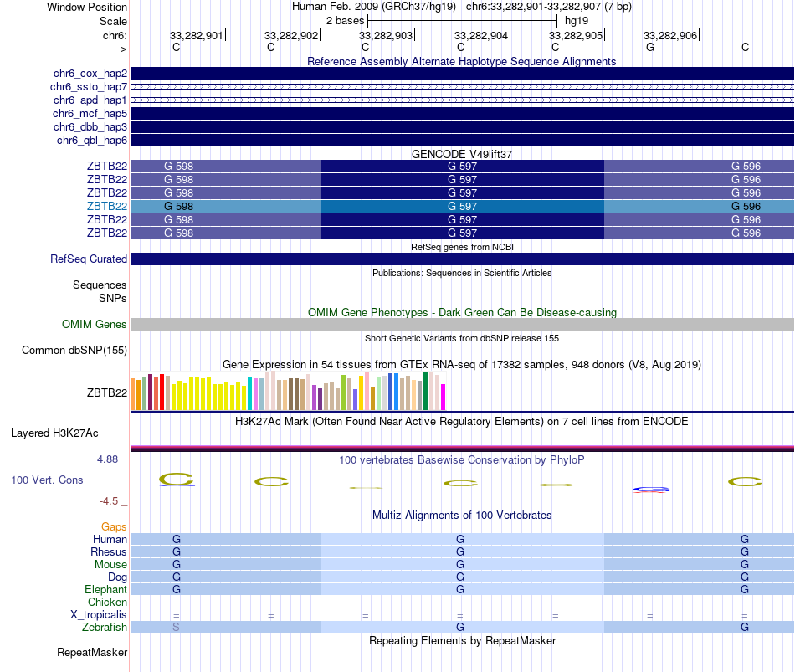Click the Dog species label
This screenshot has height=672, width=795.
pos(118,577)
